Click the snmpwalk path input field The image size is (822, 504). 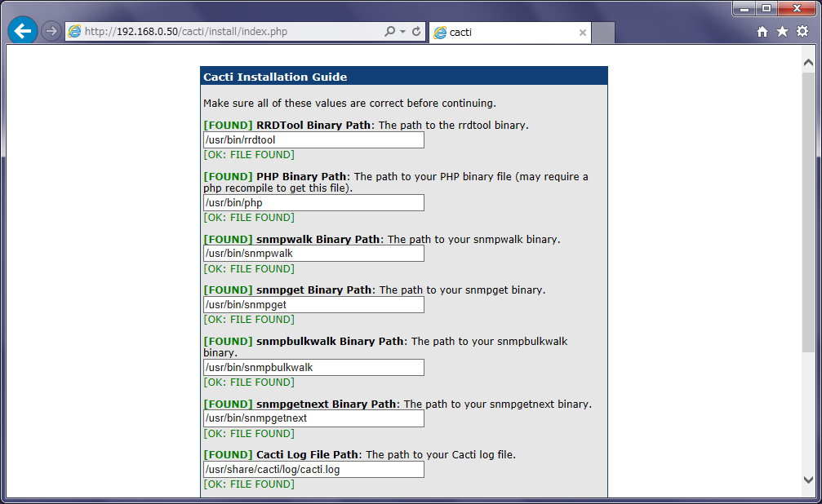pyautogui.click(x=313, y=254)
